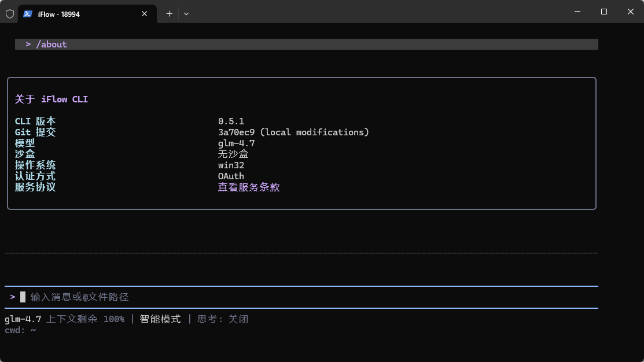Click the PowerShell icon on the iFlow tab
Viewport: 644px width, 362px height.
(x=28, y=14)
